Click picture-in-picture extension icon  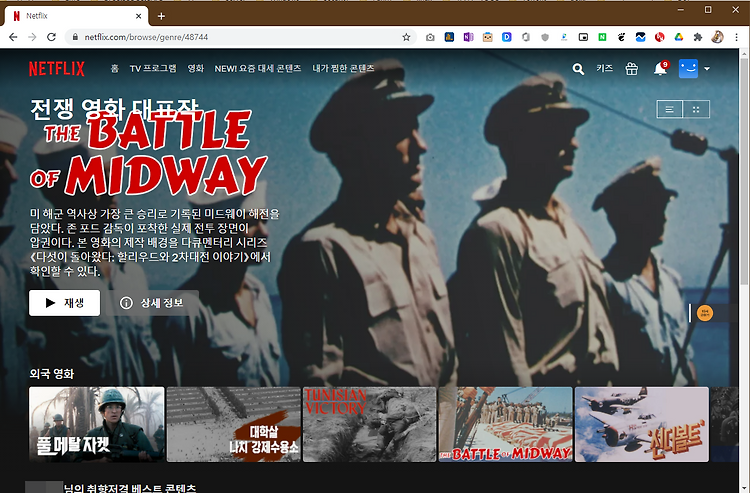[x=583, y=37]
